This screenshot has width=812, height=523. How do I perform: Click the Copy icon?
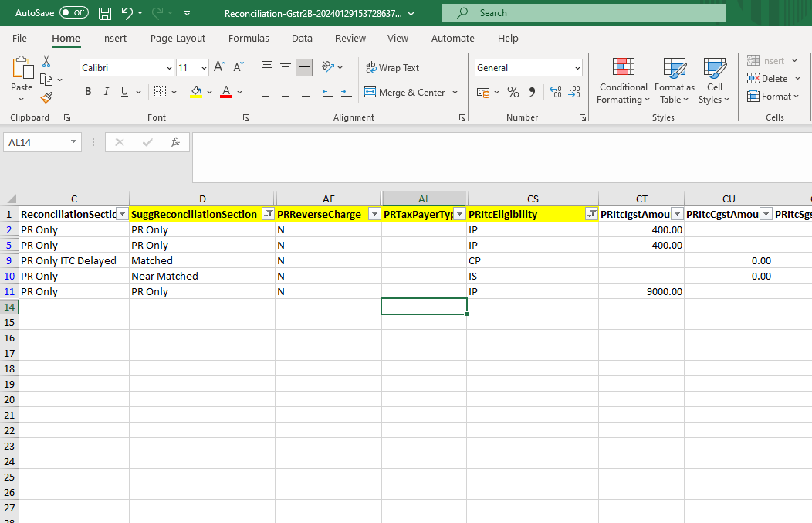[x=46, y=80]
